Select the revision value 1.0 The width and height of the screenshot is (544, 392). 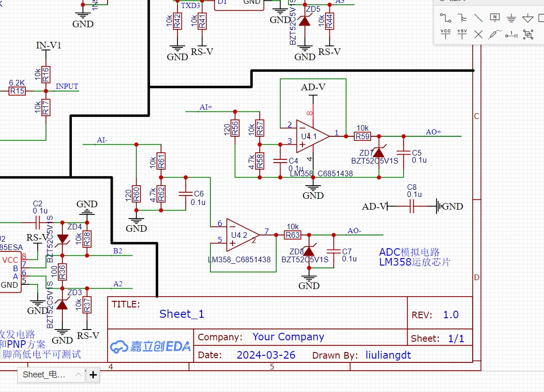click(x=451, y=314)
